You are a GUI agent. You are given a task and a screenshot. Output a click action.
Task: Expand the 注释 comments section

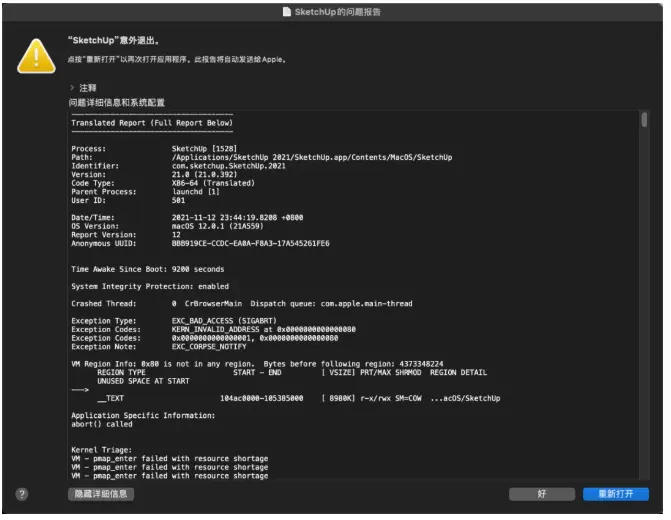(72, 88)
